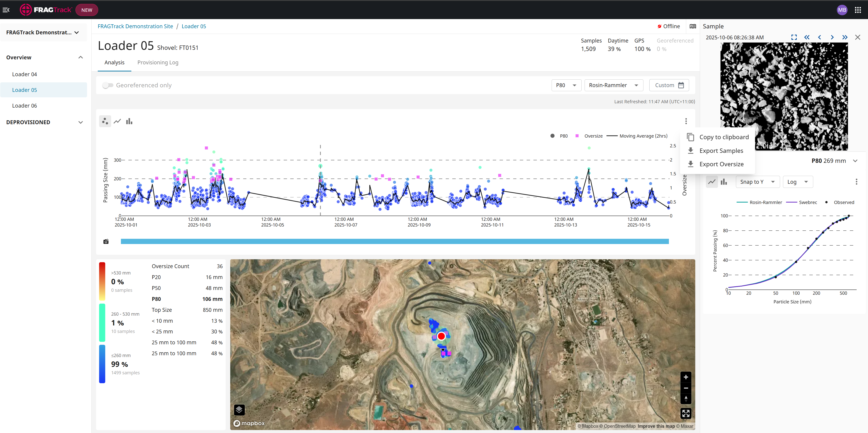Image resolution: width=868 pixels, height=433 pixels.
Task: Jump to the last sample with double-right arrows
Action: pos(844,37)
